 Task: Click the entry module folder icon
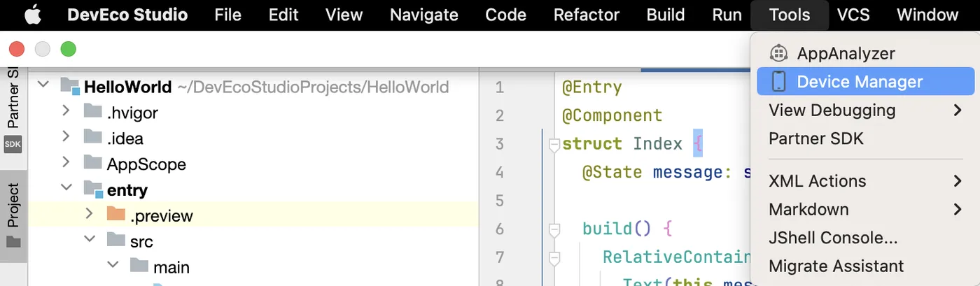tap(92, 190)
